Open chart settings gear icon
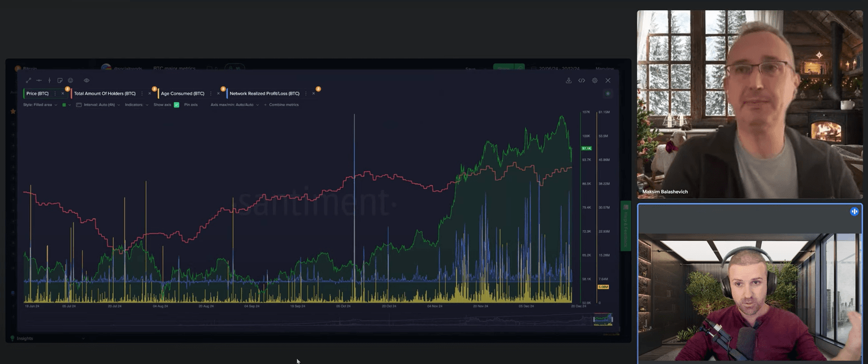The height and width of the screenshot is (364, 868). click(594, 81)
